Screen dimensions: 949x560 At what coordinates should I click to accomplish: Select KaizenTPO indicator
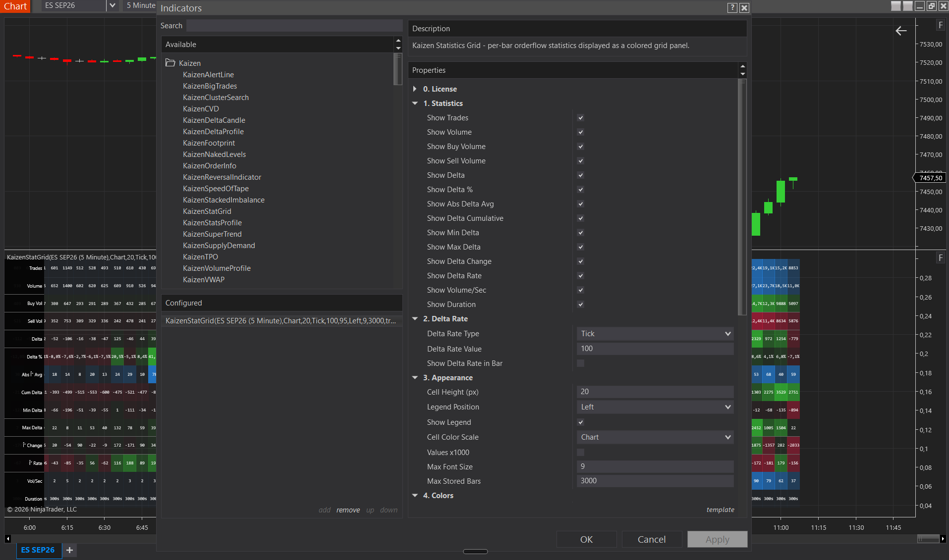pyautogui.click(x=200, y=257)
